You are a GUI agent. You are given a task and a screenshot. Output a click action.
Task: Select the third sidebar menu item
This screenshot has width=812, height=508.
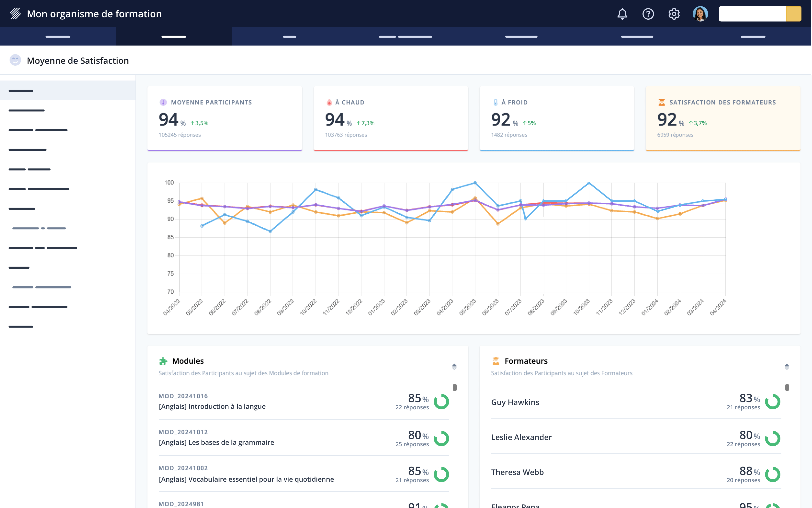coord(68,130)
